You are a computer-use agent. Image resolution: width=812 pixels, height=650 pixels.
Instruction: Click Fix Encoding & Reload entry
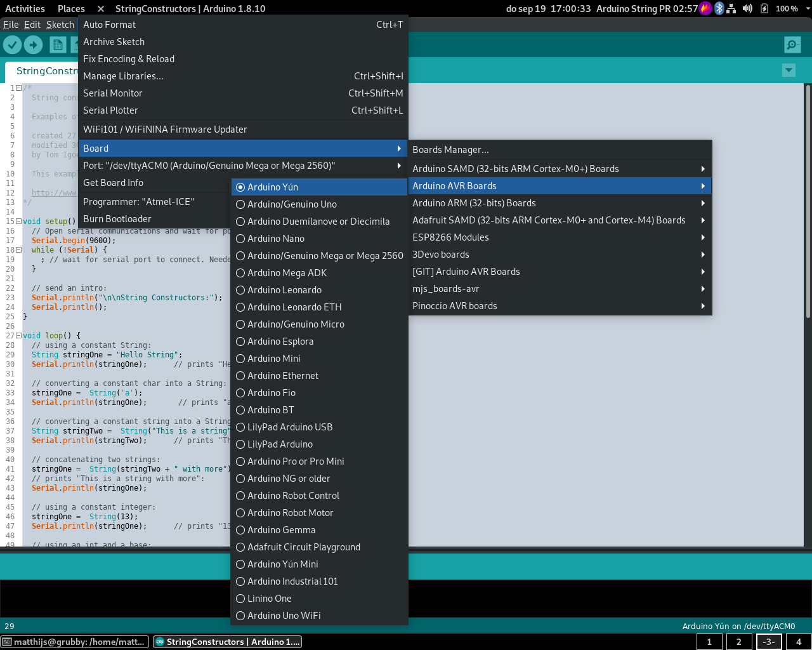(243, 59)
